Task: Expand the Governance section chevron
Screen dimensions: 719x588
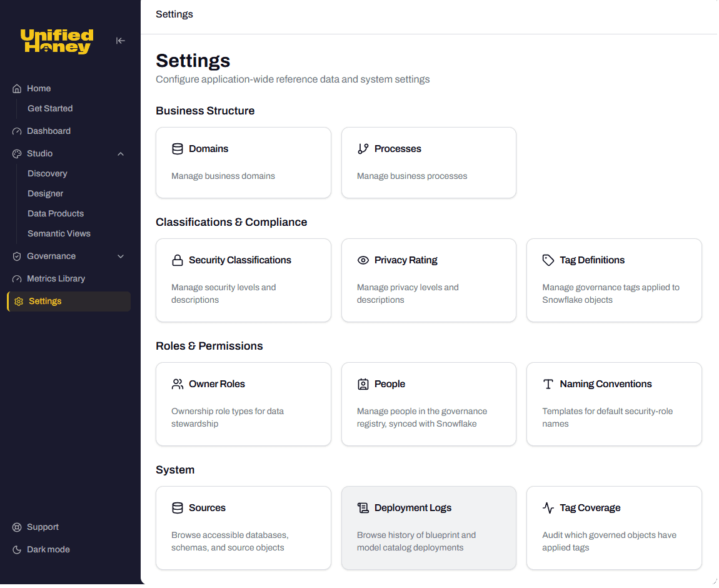Action: (121, 256)
